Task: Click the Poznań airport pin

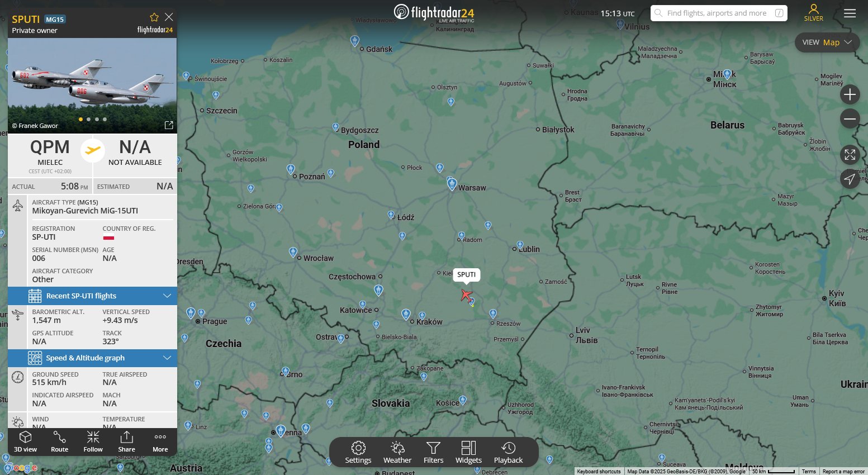Action: (x=291, y=169)
